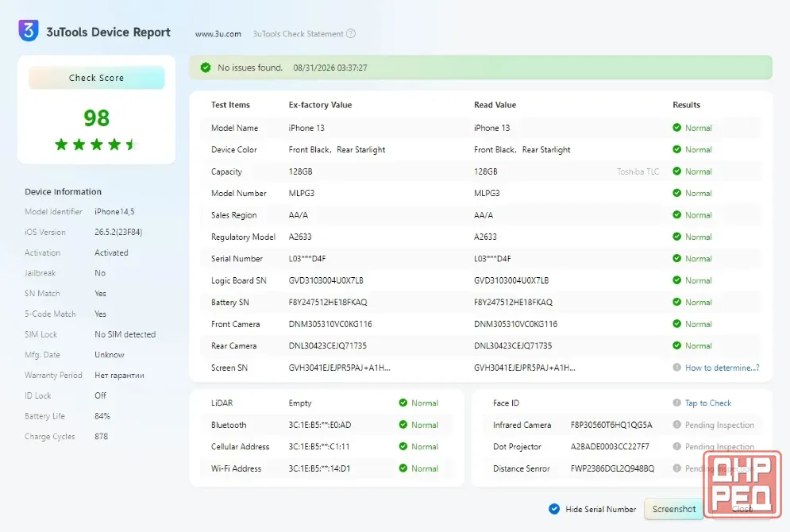Click Tap to Check for Face ID
The width and height of the screenshot is (790, 532).
(708, 403)
